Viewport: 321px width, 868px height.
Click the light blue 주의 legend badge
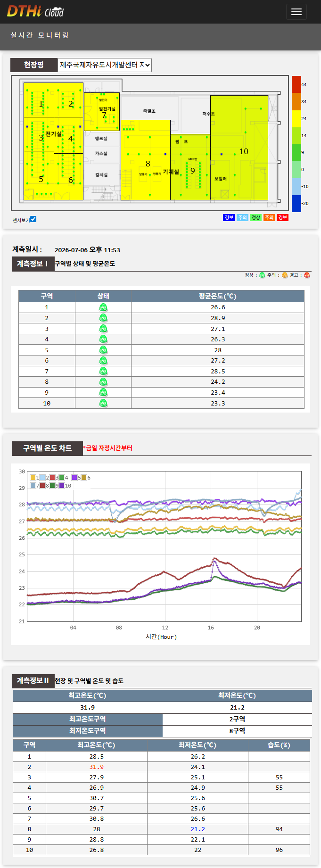(x=242, y=217)
